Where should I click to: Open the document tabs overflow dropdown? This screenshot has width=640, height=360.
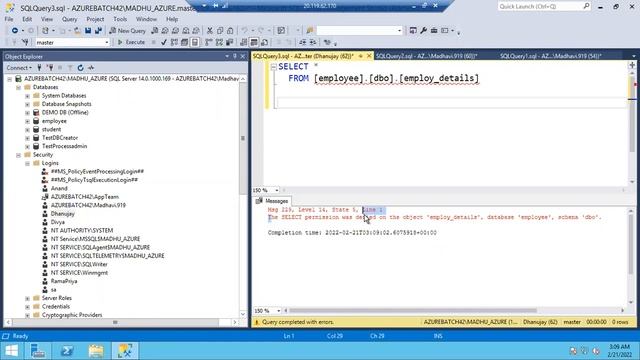click(633, 56)
